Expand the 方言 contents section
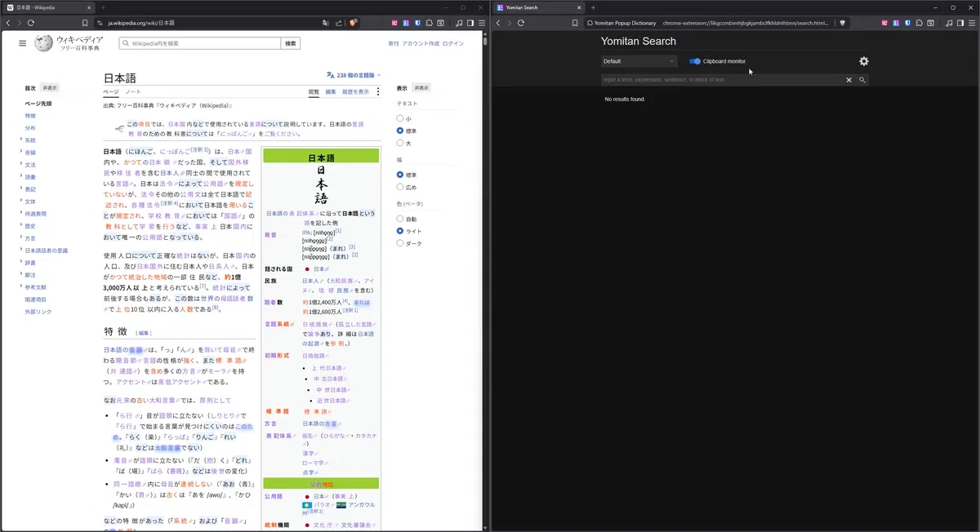Image resolution: width=980 pixels, height=532 pixels. click(20, 238)
